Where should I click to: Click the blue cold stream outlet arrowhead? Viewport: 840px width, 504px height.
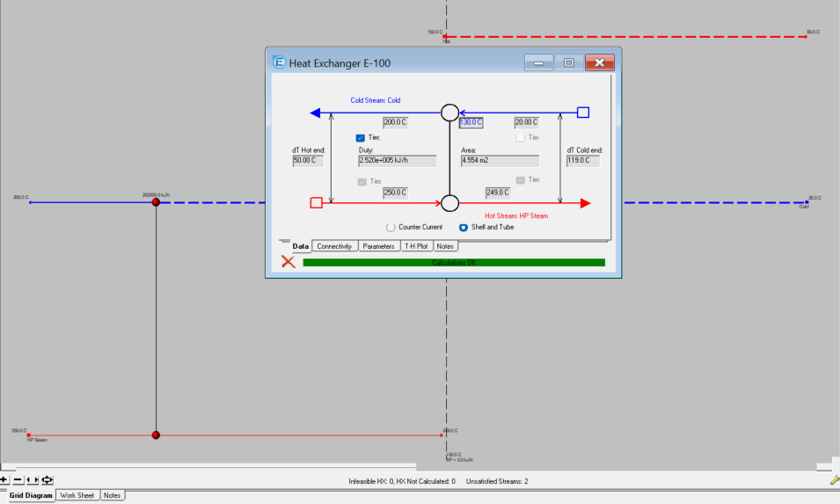315,113
